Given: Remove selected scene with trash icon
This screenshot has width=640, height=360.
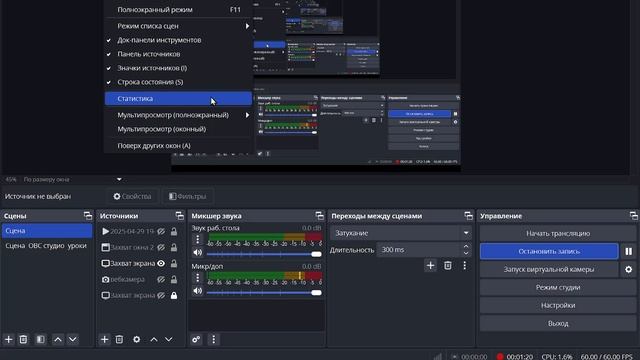Looking at the screenshot, I should pos(23,339).
